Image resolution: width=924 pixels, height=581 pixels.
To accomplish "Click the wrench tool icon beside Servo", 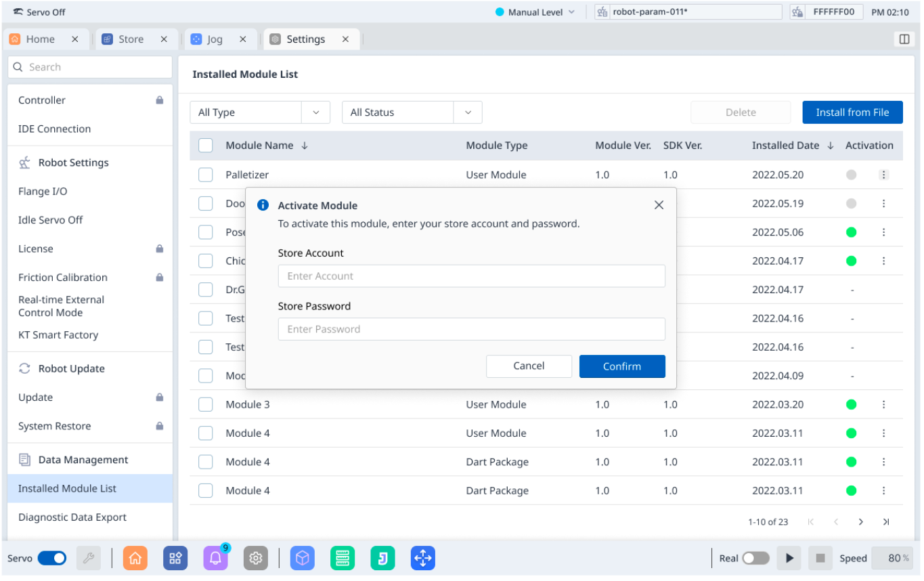I will [x=89, y=558].
